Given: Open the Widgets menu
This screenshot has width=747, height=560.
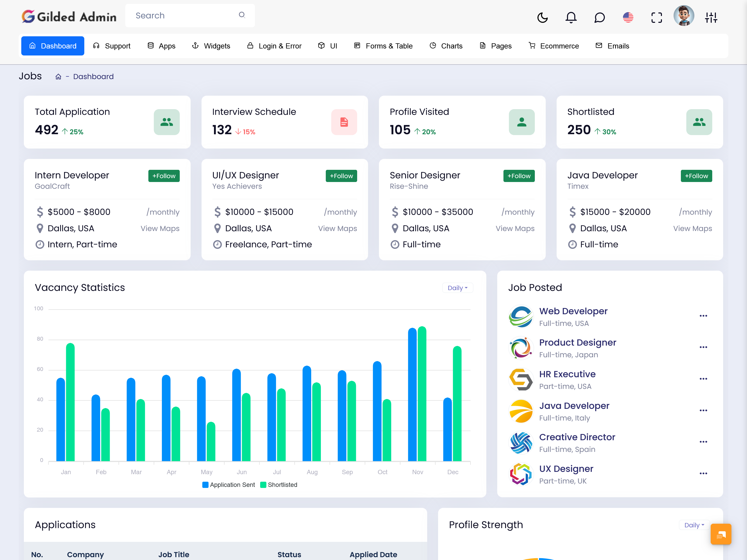Looking at the screenshot, I should click(211, 46).
